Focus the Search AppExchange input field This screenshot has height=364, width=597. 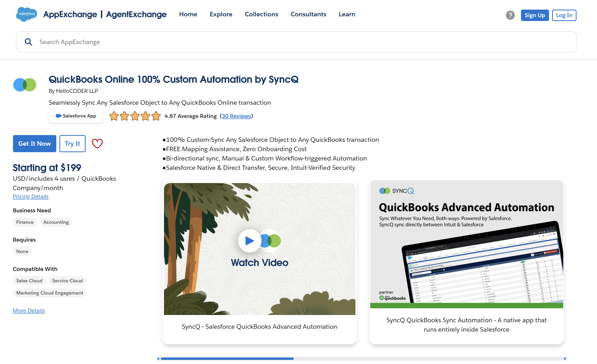(296, 42)
